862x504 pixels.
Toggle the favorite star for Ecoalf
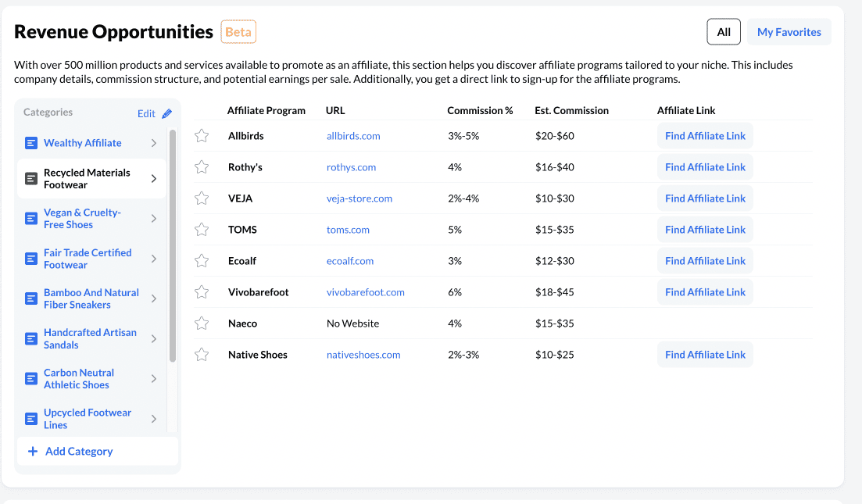click(202, 261)
